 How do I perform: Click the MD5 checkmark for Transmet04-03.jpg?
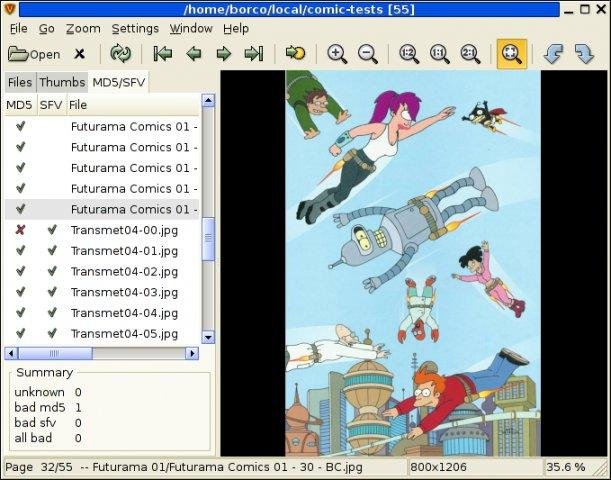point(21,291)
